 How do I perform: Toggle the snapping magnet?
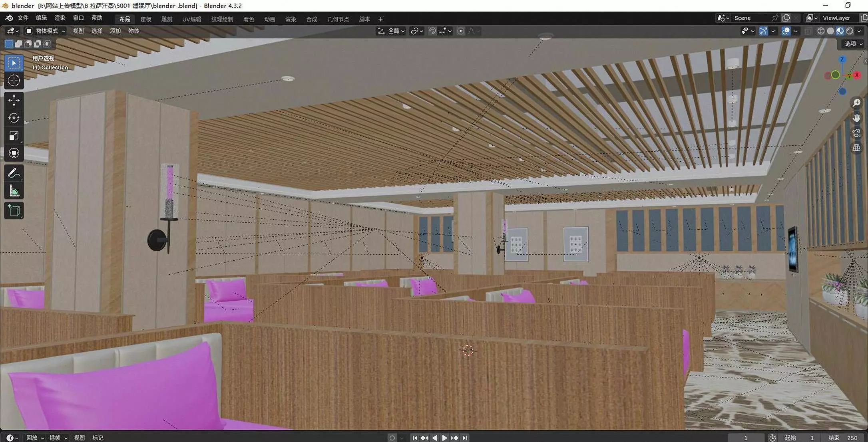pos(432,31)
